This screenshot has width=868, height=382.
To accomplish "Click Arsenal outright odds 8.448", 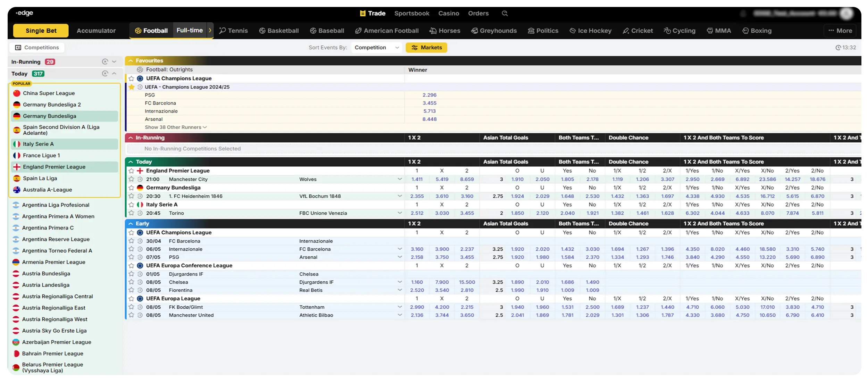I will pyautogui.click(x=429, y=119).
